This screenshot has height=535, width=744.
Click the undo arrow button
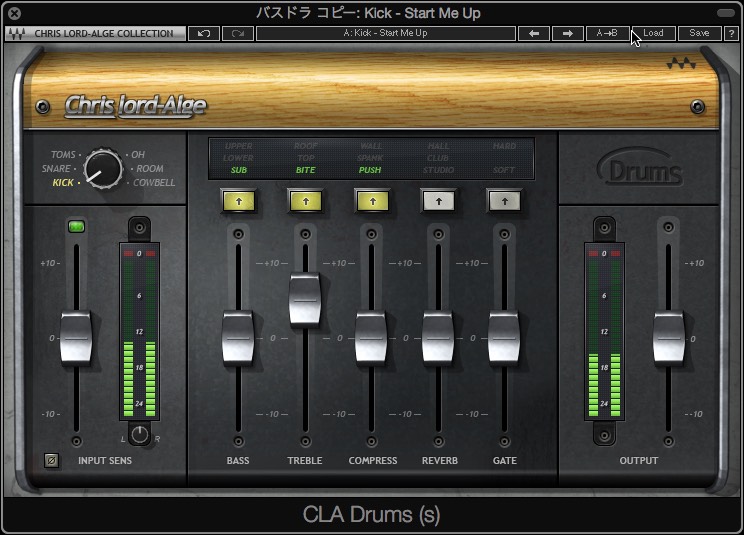click(x=204, y=33)
